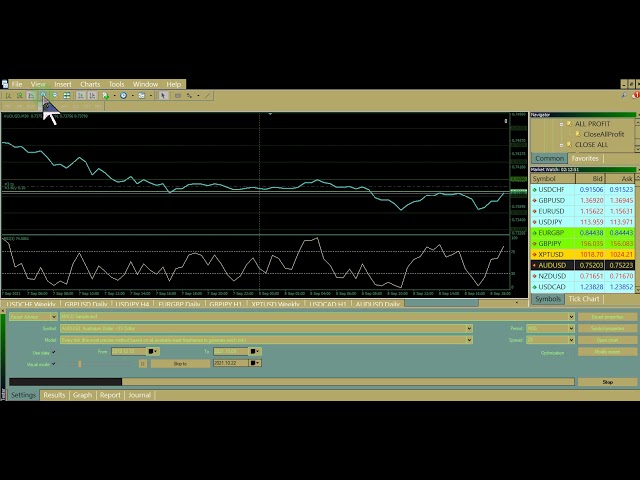
Task: Select the cursor arrow tool in toolbar
Action: tap(163, 96)
